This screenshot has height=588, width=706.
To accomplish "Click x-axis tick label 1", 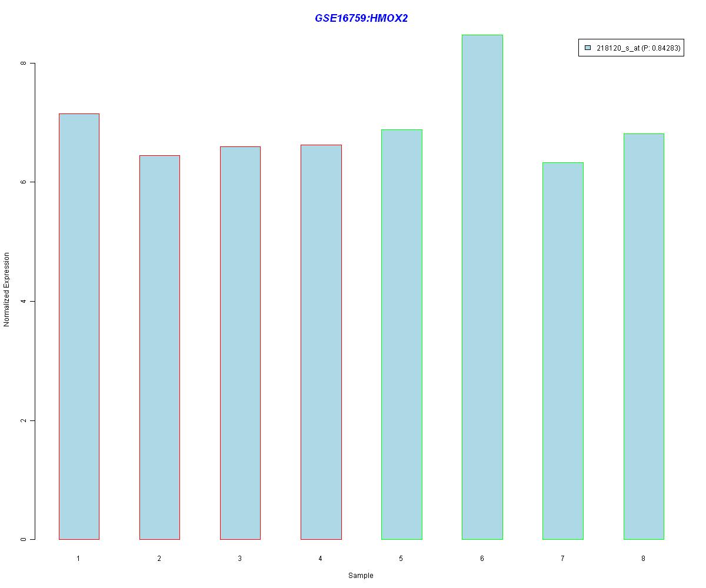I will pyautogui.click(x=78, y=558).
